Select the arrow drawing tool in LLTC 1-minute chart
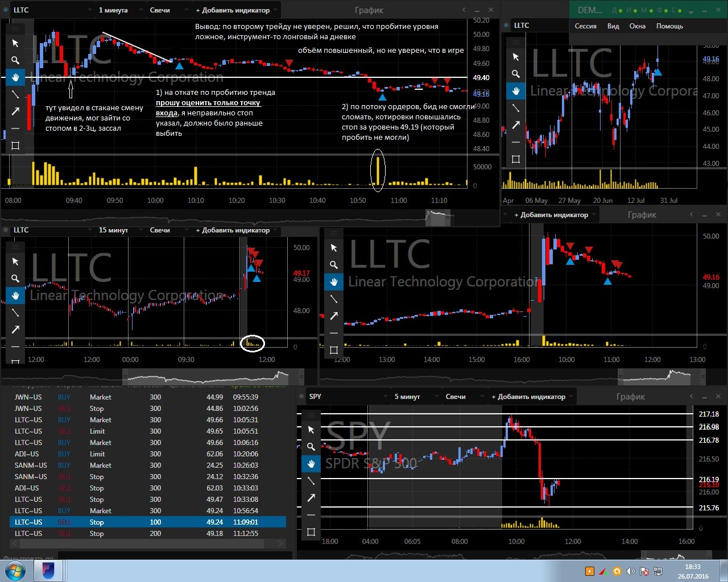Screen dimensions: 728x582 point(15,111)
